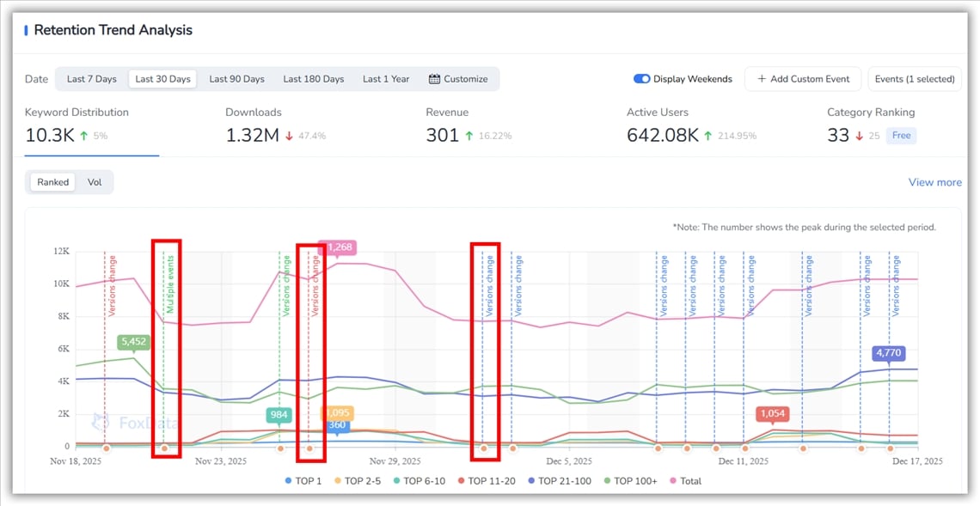
Task: Click the Free category ranking badge
Action: point(902,136)
